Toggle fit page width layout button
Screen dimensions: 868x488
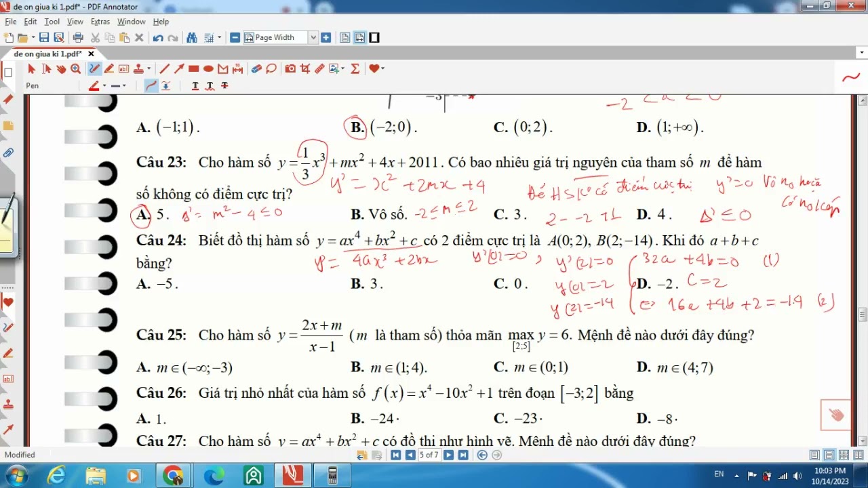coord(359,38)
